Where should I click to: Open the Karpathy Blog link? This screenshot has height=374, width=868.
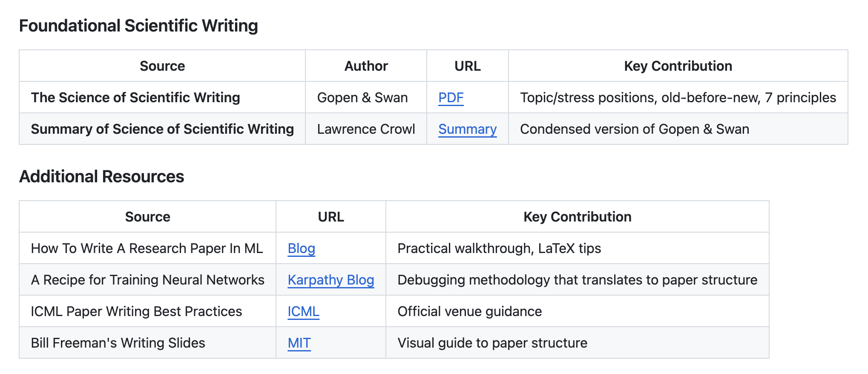tap(331, 280)
